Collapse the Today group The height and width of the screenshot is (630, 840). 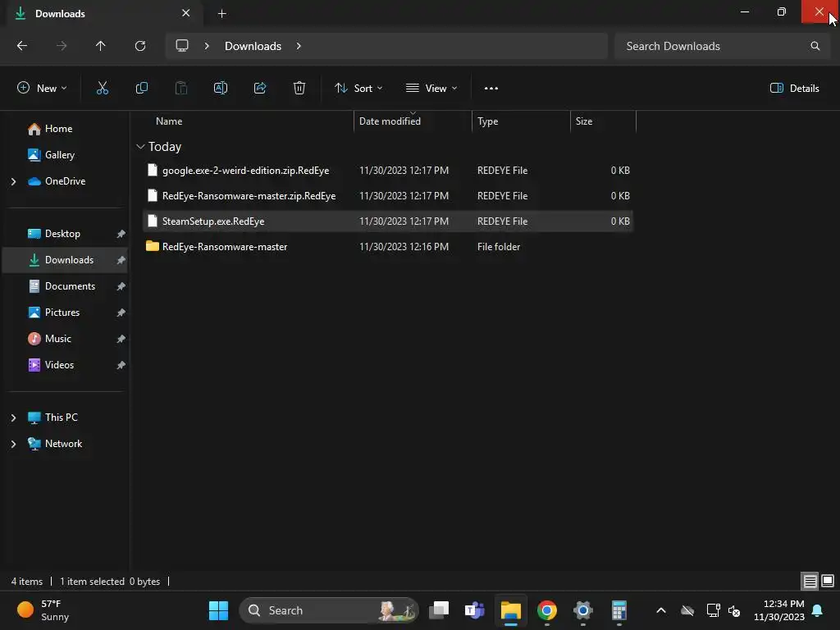(x=140, y=147)
